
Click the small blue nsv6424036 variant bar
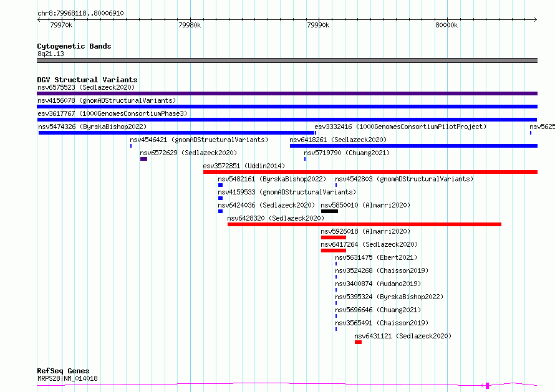(221, 211)
